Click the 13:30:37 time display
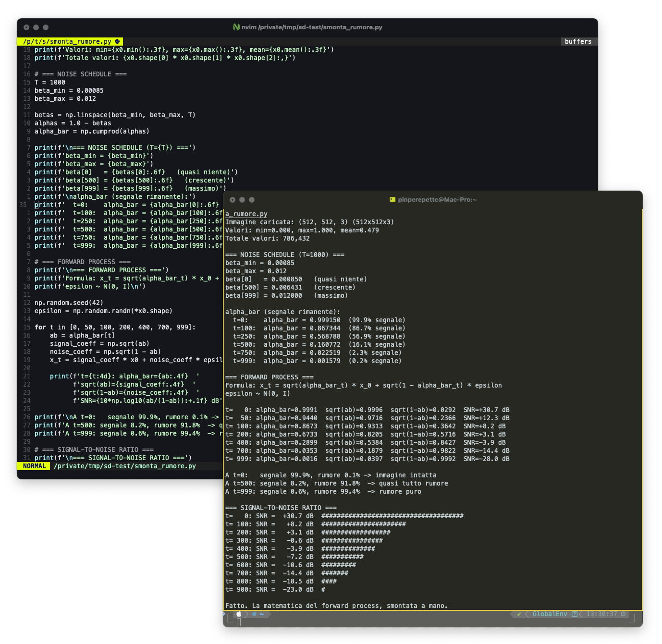 (x=602, y=614)
